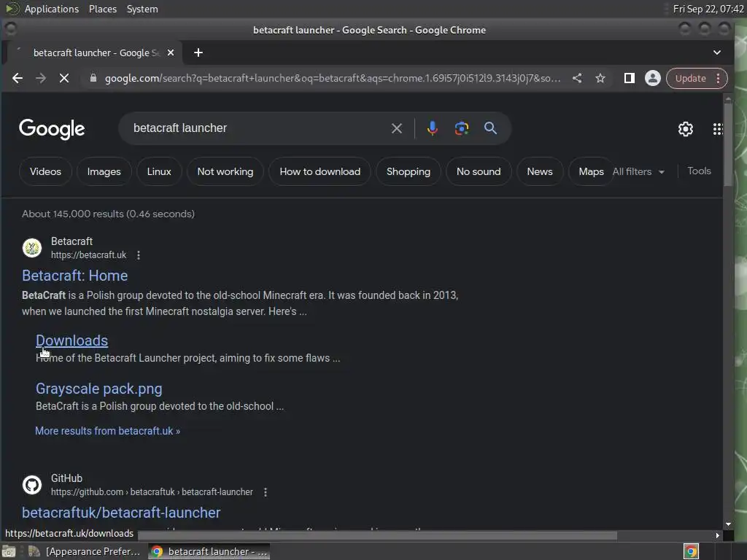Share this page via share icon
747x560 pixels.
577,78
